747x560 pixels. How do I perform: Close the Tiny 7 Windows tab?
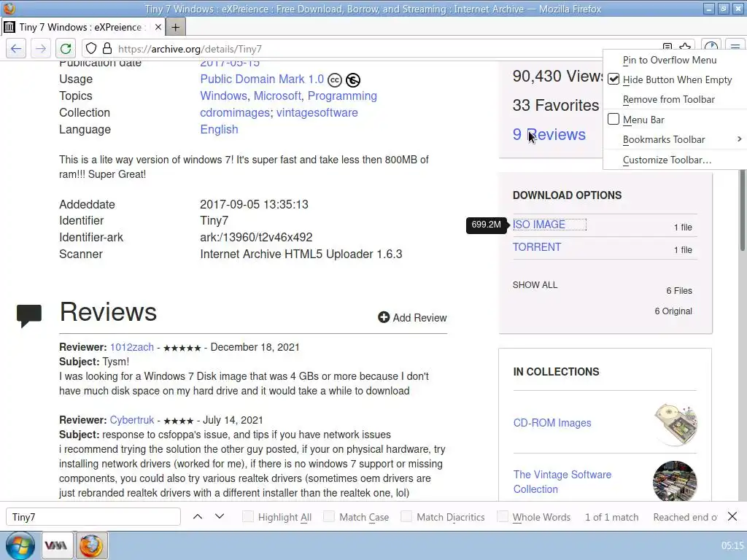(x=158, y=27)
